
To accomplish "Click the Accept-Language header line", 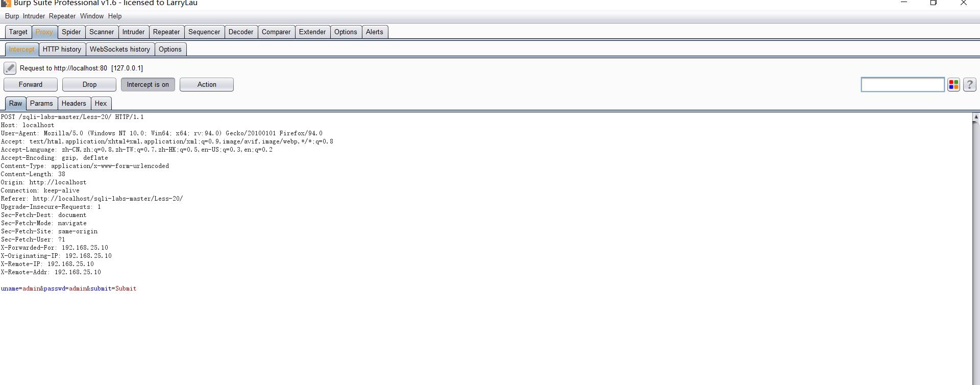I will coord(137,150).
